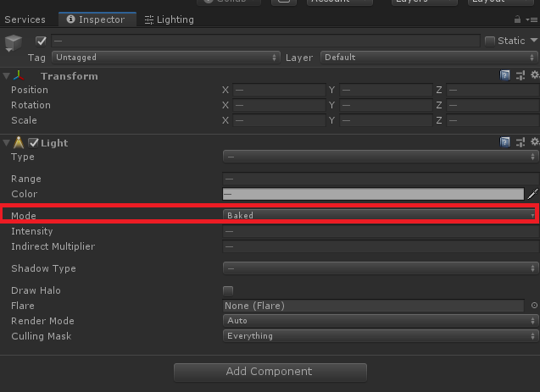Open the light Color swatch
540x392 pixels.
pyautogui.click(x=373, y=194)
